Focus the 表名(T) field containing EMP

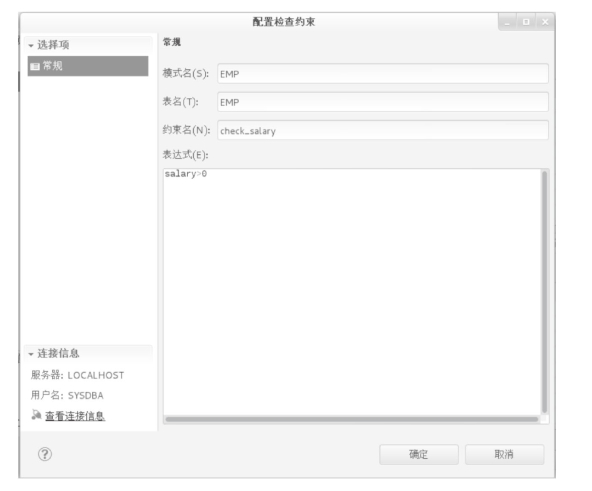(383, 102)
